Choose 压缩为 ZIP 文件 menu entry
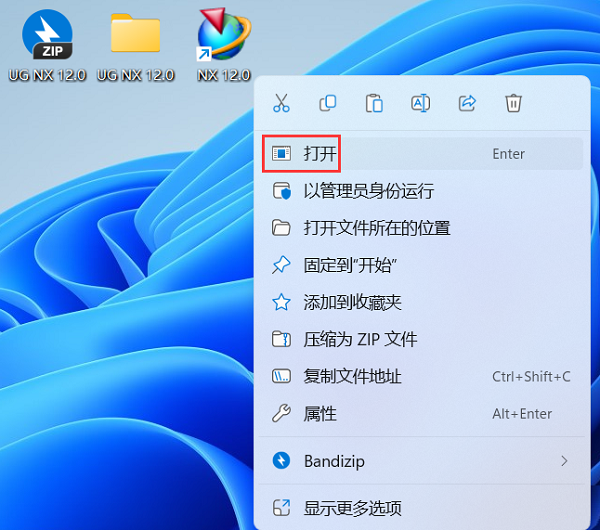This screenshot has height=530, width=600. (x=422, y=339)
